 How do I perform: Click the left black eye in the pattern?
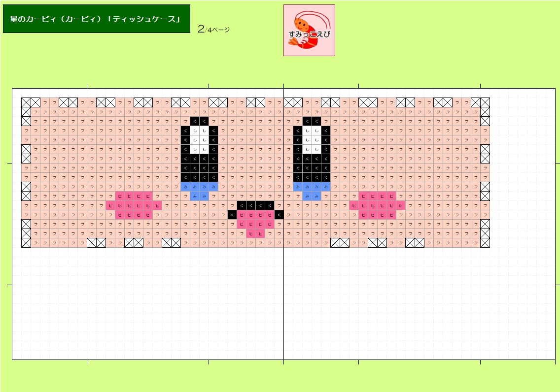click(199, 149)
